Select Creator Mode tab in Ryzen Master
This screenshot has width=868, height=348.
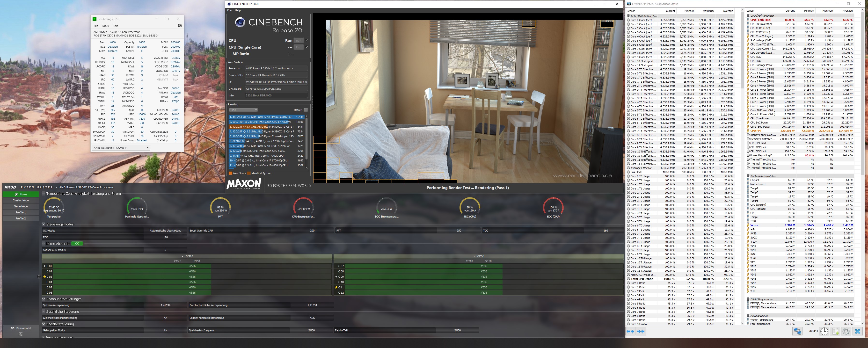tap(21, 200)
